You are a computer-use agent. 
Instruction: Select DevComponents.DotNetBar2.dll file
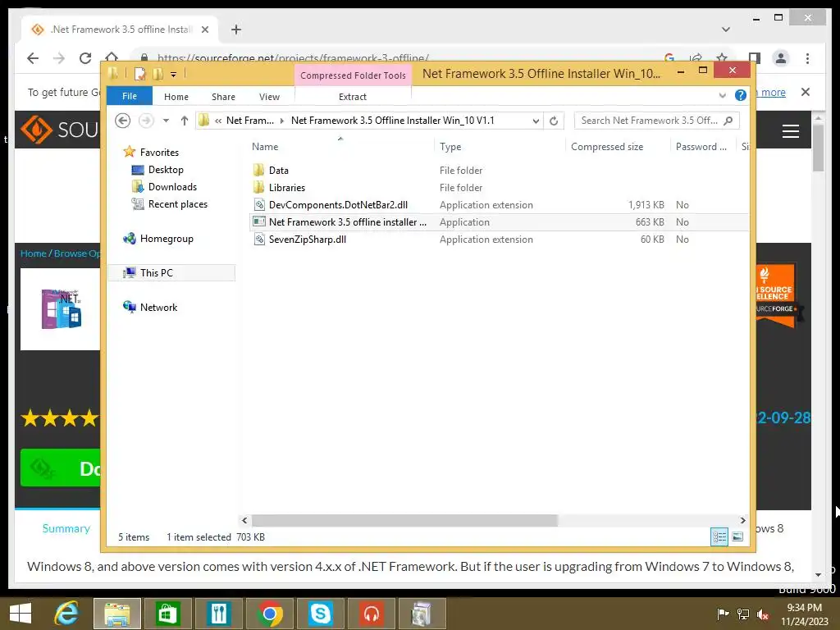338,204
